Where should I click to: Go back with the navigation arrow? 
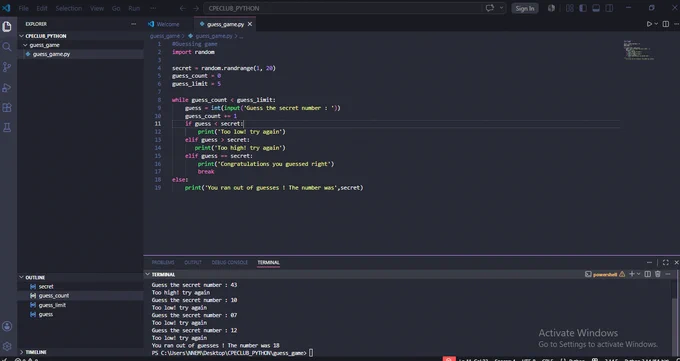(183, 8)
